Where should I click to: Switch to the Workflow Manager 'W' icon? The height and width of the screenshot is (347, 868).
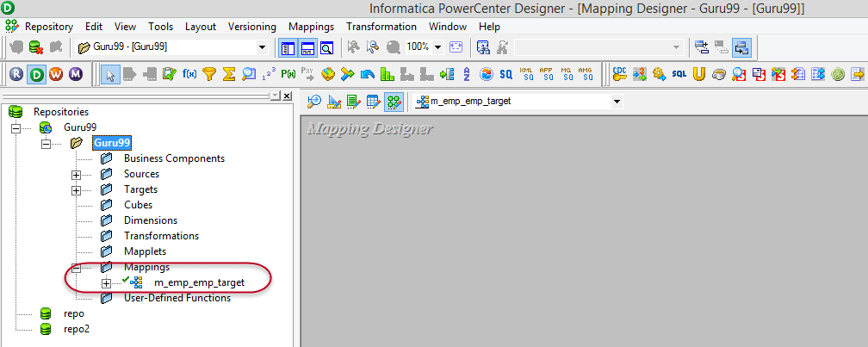[x=56, y=74]
